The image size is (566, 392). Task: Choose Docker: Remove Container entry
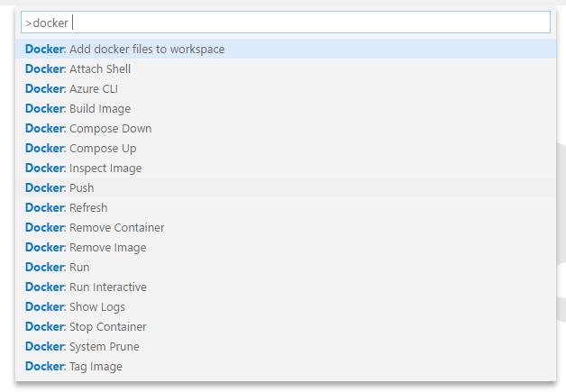click(286, 227)
